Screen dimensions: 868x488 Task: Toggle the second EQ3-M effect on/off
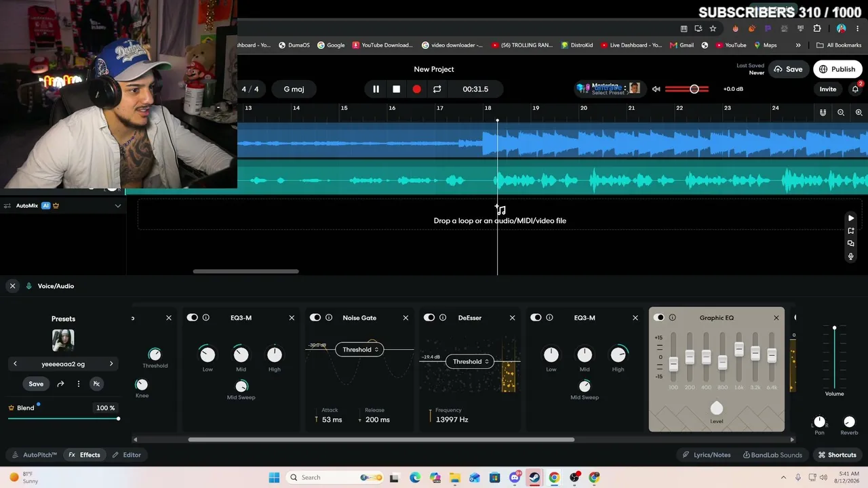536,317
